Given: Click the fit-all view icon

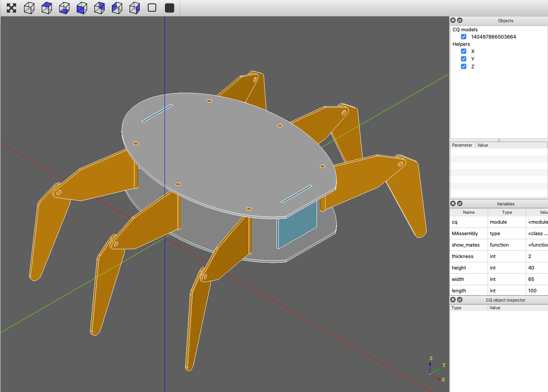Looking at the screenshot, I should [11, 8].
